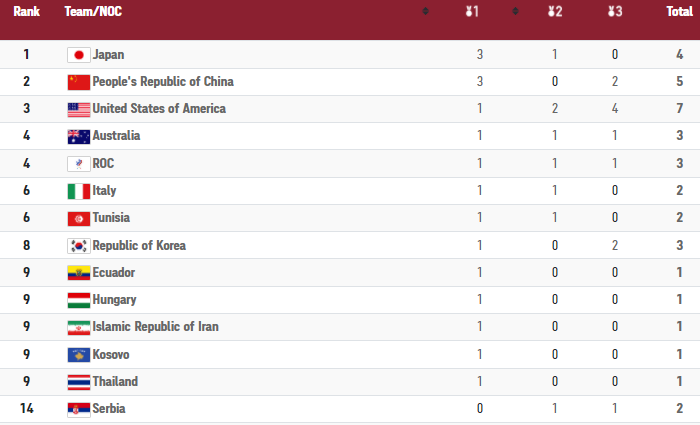This screenshot has width=700, height=425.
Task: Click China's total medals value 5
Action: tap(679, 81)
